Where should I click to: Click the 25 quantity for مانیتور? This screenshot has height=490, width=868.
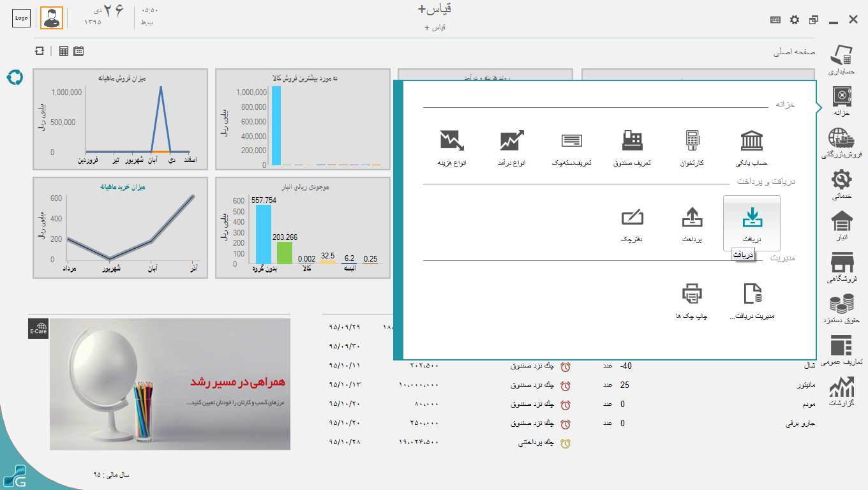625,385
